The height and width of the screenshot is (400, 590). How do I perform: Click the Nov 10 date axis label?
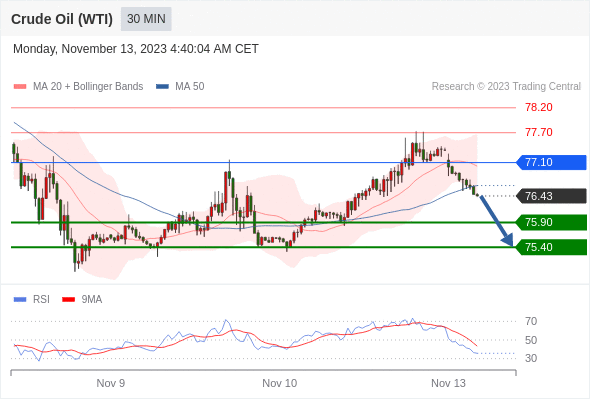(x=280, y=383)
